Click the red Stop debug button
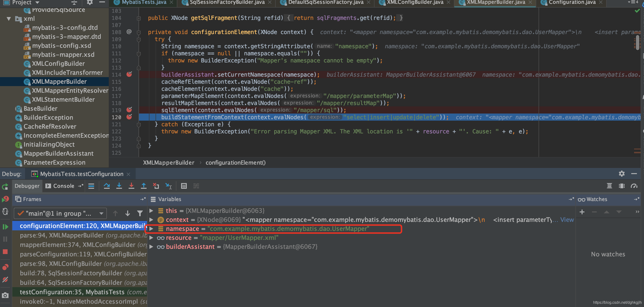Image resolution: width=644 pixels, height=307 pixels. pyautogui.click(x=5, y=252)
